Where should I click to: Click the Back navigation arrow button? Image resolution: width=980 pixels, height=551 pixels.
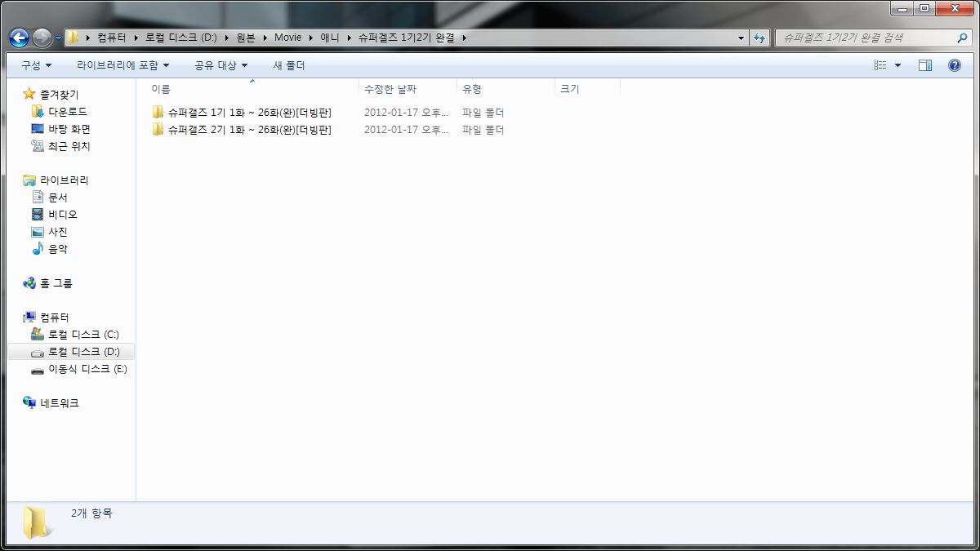pyautogui.click(x=19, y=38)
